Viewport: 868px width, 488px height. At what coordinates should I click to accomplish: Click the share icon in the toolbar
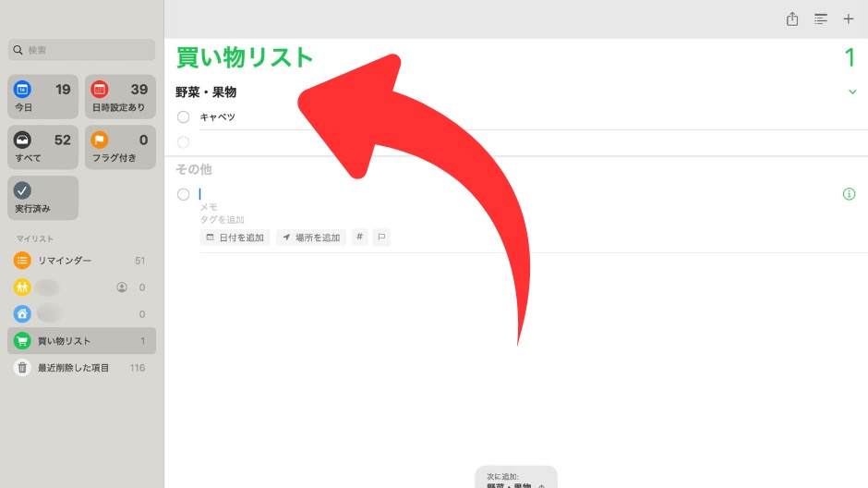click(792, 18)
